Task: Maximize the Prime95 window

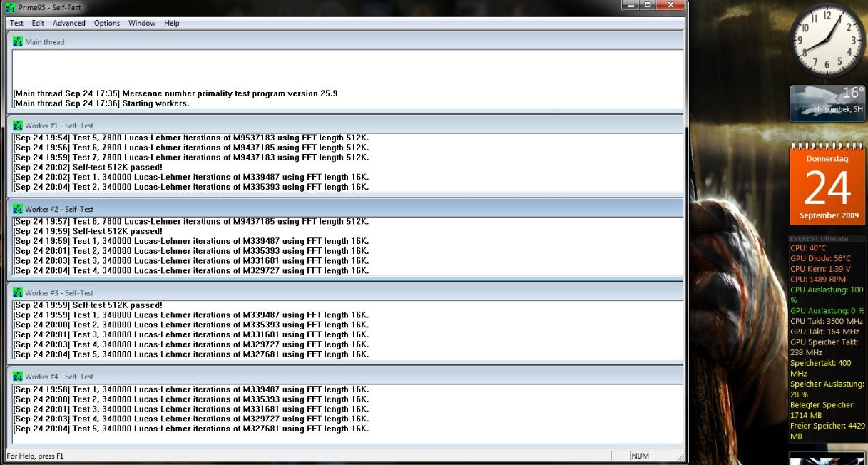Action: (x=647, y=5)
